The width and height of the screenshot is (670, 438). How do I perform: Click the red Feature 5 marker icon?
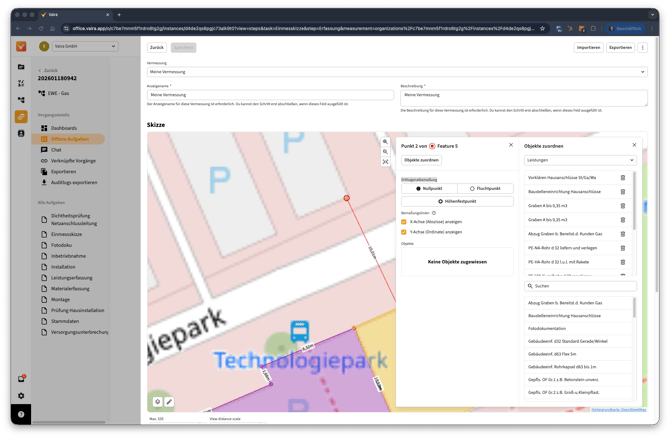(x=432, y=146)
